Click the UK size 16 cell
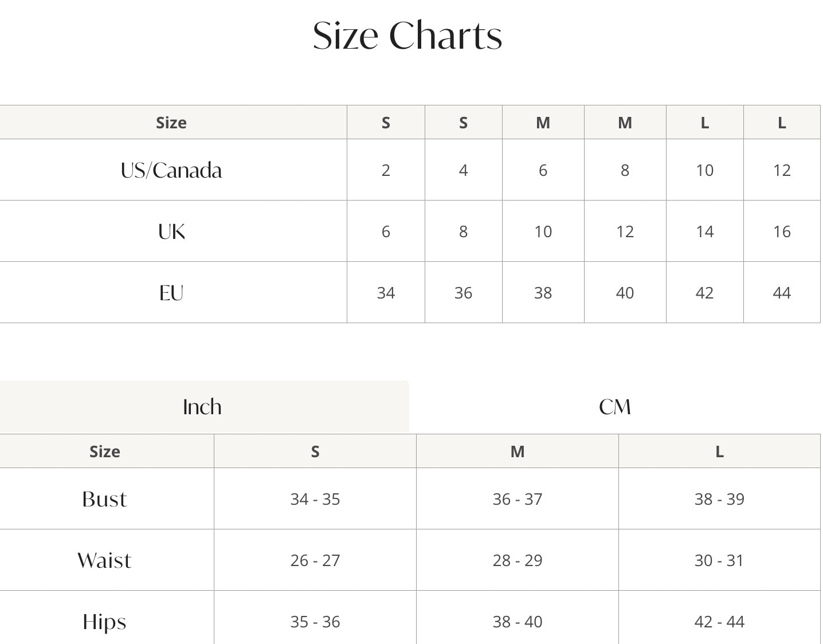The image size is (823, 644). pos(782,231)
